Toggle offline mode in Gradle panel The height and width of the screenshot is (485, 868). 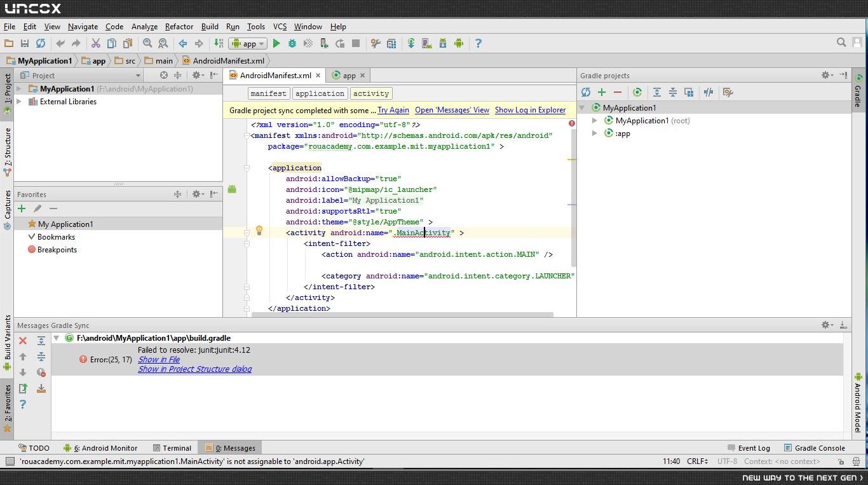pyautogui.click(x=709, y=92)
